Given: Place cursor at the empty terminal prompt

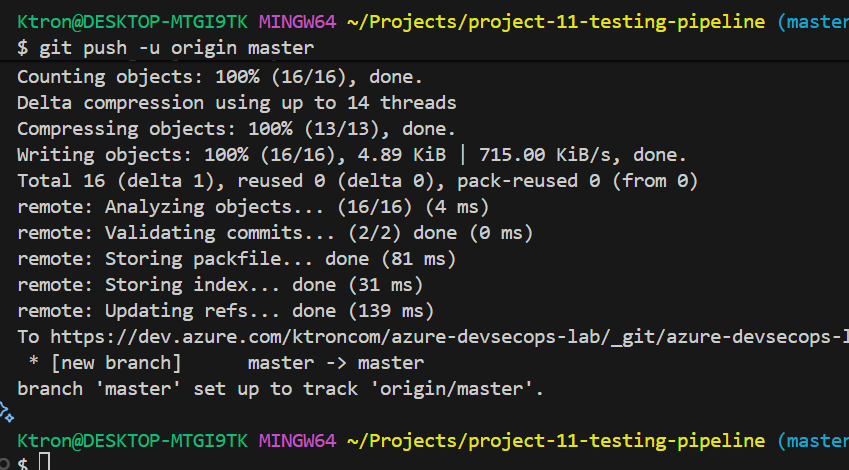Looking at the screenshot, I should pyautogui.click(x=44, y=462).
